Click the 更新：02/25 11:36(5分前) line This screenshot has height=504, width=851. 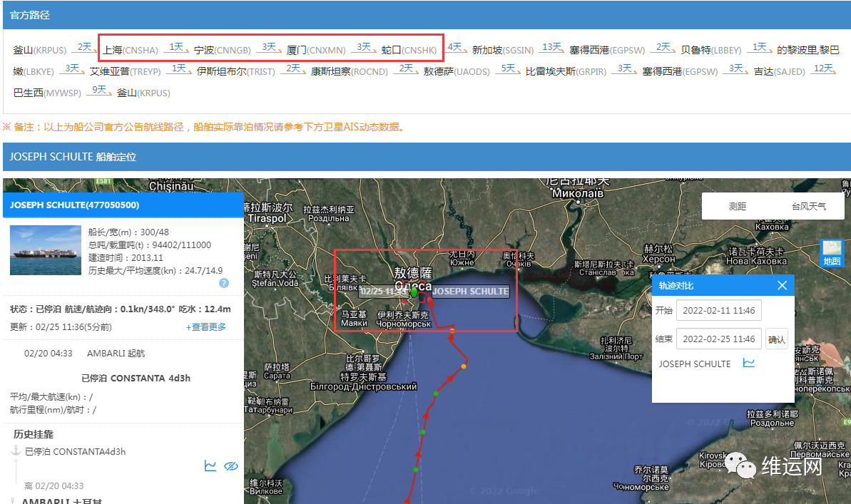click(61, 327)
